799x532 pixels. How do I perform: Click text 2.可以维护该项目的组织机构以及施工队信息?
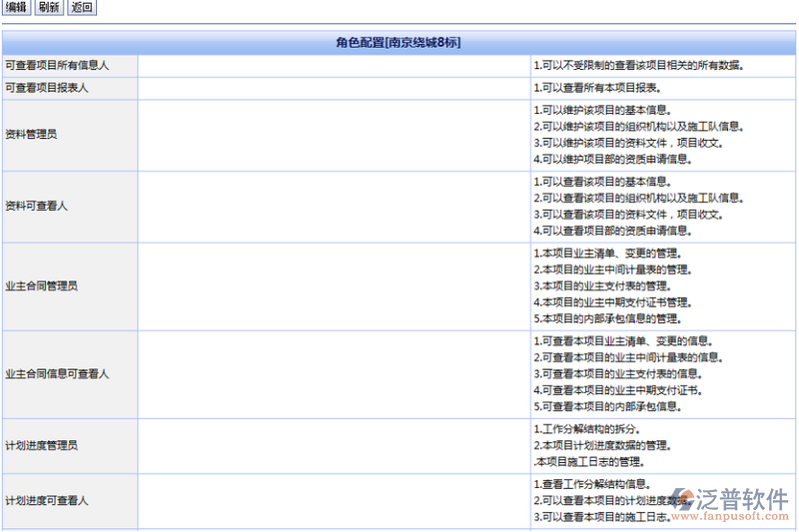pyautogui.click(x=639, y=127)
